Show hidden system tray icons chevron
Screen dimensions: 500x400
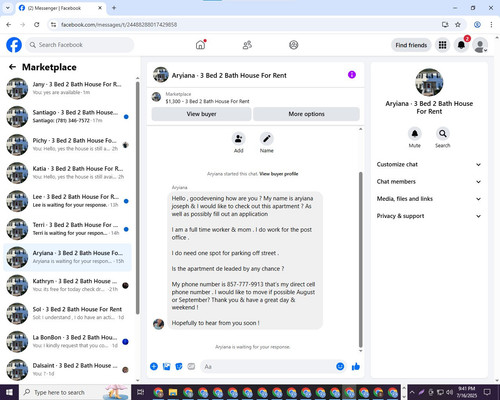pos(412,392)
